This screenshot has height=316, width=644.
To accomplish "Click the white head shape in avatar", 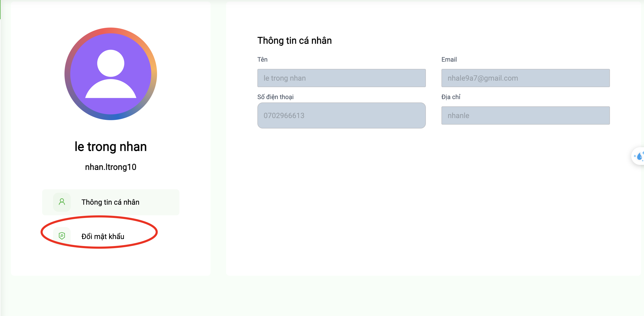I will point(111,63).
